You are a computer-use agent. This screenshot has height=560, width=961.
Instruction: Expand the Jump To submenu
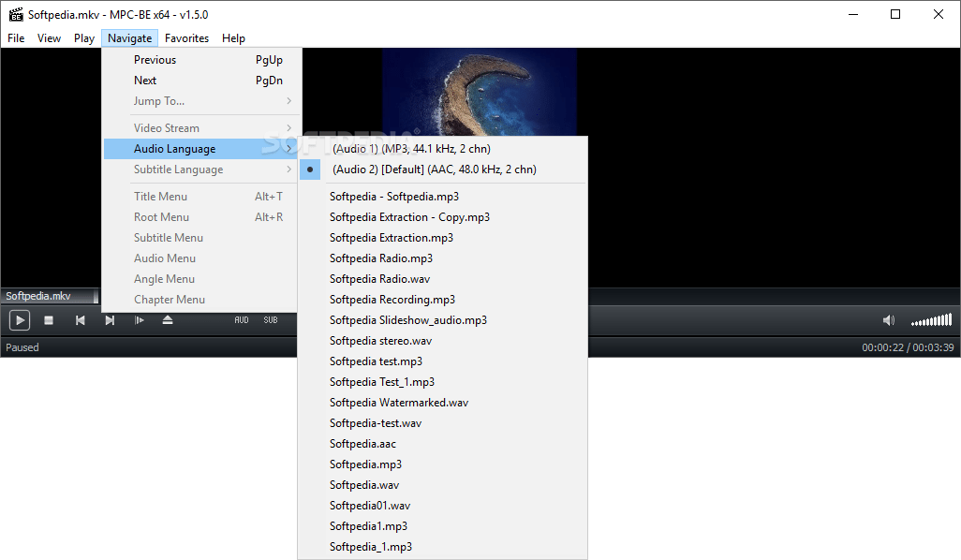pos(158,100)
